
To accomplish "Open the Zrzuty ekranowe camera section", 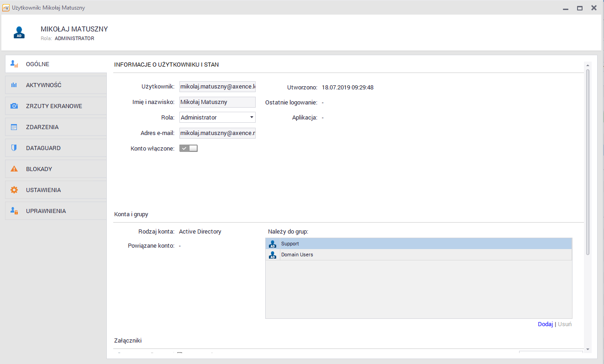I will [14, 106].
